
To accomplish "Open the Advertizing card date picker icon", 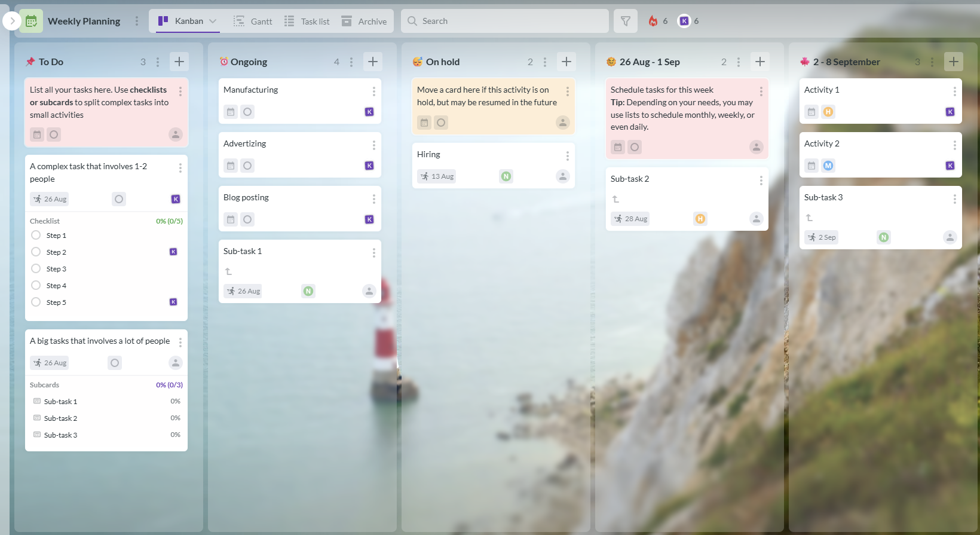I will (x=231, y=166).
